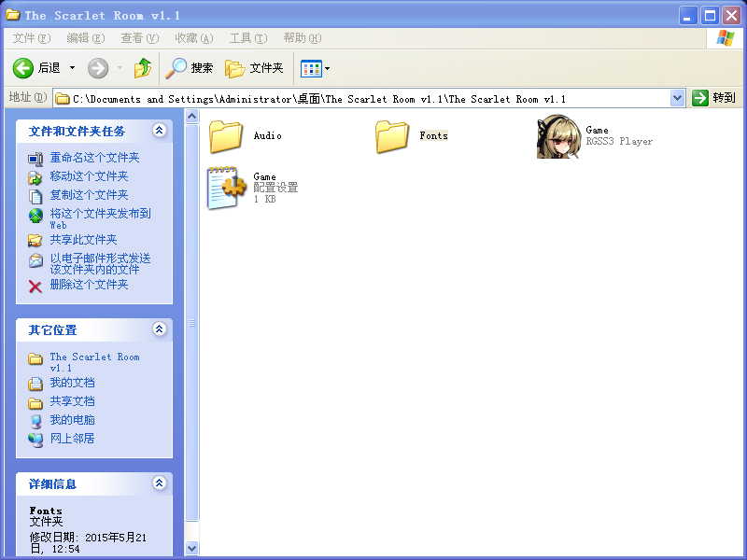
Task: Minimize the Scarlet Room window
Action: pos(687,16)
